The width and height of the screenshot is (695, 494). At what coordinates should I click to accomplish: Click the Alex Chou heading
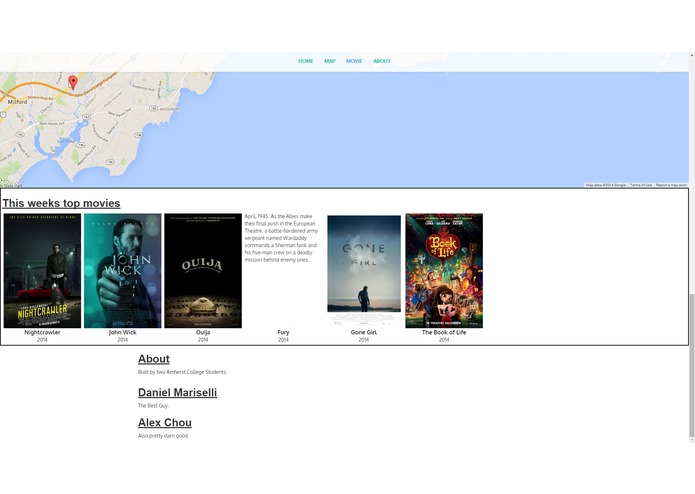[x=165, y=423]
